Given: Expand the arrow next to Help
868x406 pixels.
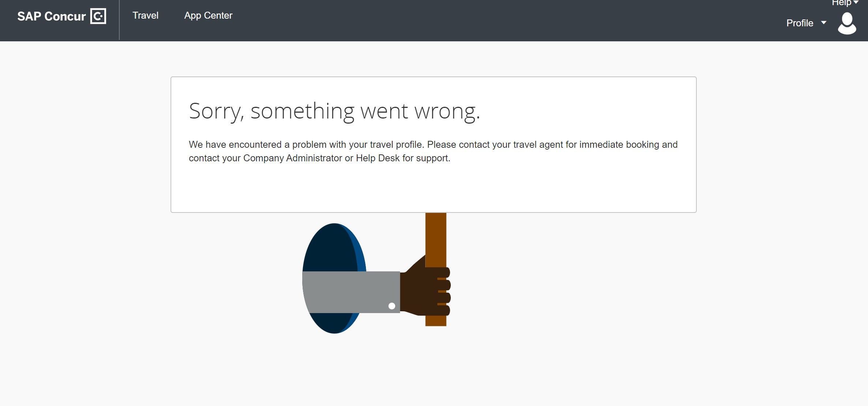Looking at the screenshot, I should coord(856,3).
